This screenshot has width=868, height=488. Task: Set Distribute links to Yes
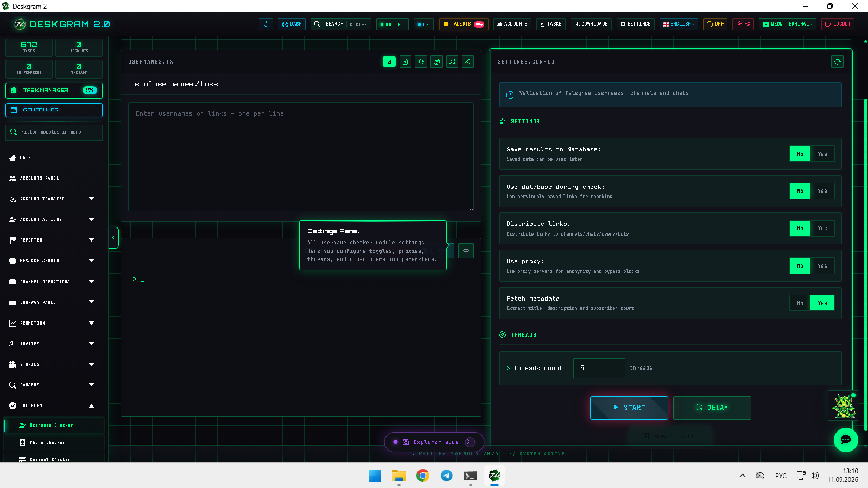(x=822, y=229)
